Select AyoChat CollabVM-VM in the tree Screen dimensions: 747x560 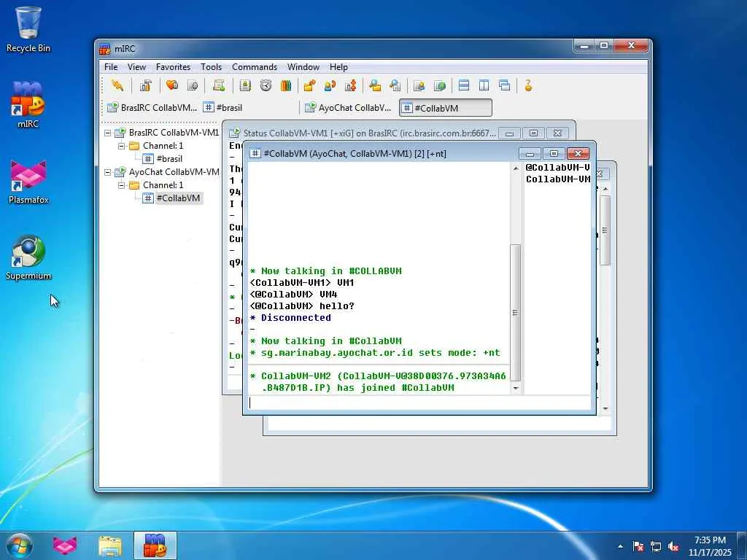pos(174,172)
